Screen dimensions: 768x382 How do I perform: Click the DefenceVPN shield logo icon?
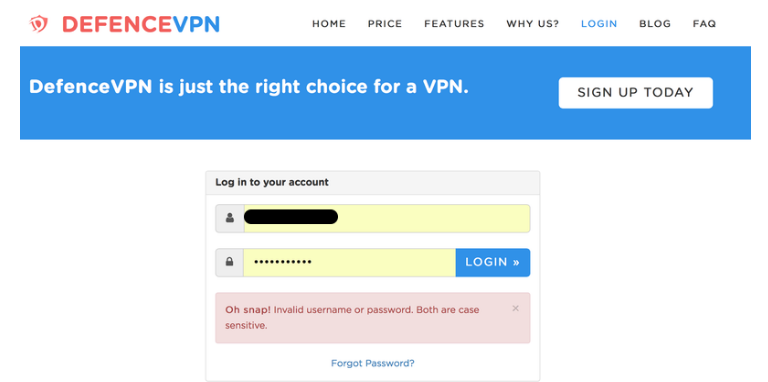[x=38, y=24]
